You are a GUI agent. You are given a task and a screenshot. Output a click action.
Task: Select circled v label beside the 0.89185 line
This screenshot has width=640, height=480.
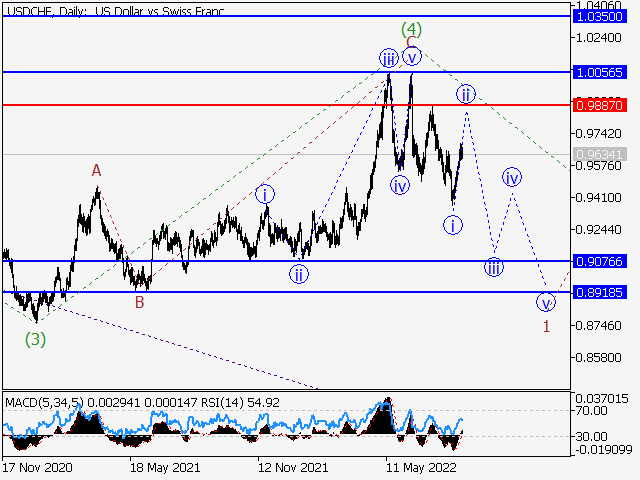(546, 302)
